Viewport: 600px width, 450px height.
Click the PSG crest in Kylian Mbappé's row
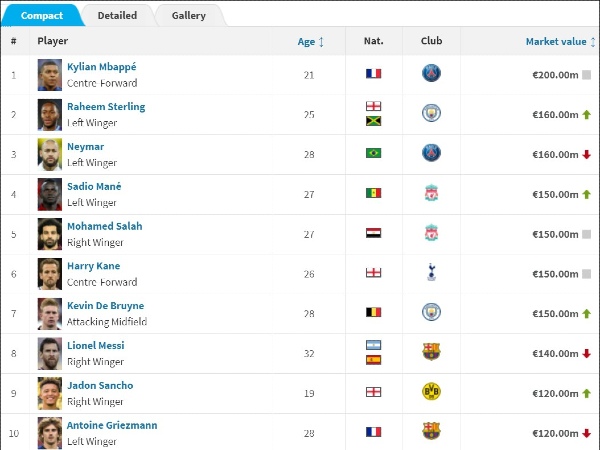(431, 73)
